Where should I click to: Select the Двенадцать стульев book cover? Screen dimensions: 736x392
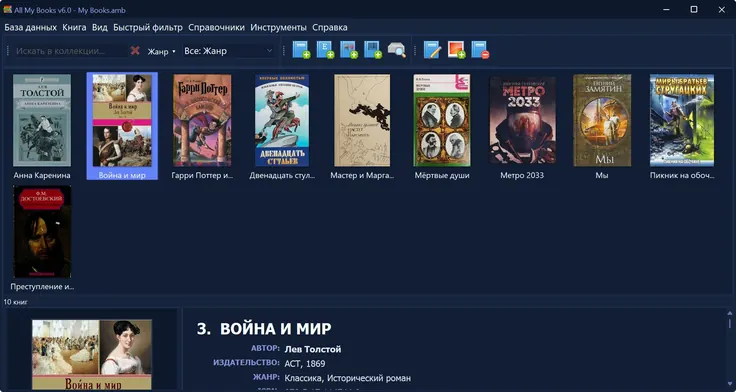282,120
